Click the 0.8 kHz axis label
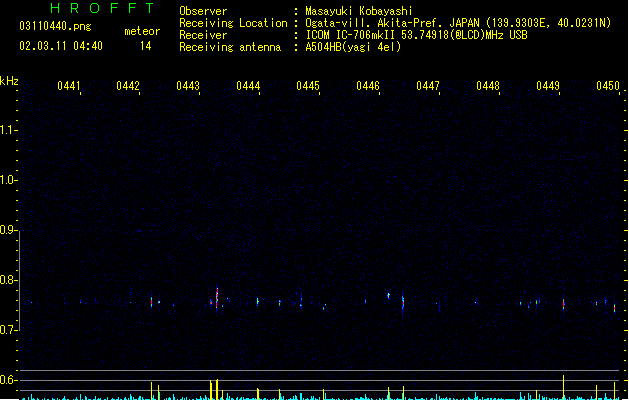The width and height of the screenshot is (629, 400). point(8,280)
